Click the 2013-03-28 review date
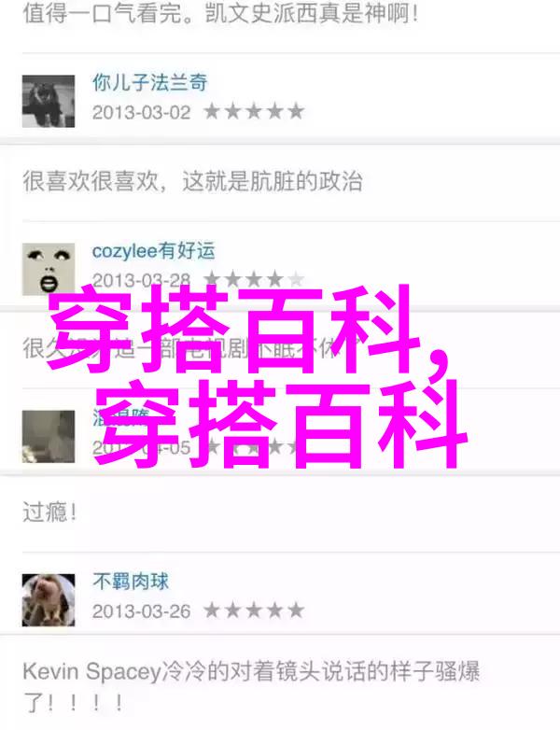560x730 pixels. click(x=142, y=280)
